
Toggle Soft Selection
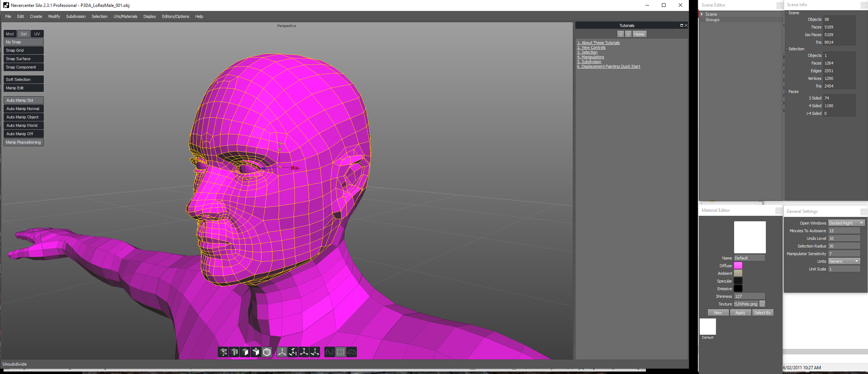coord(24,79)
